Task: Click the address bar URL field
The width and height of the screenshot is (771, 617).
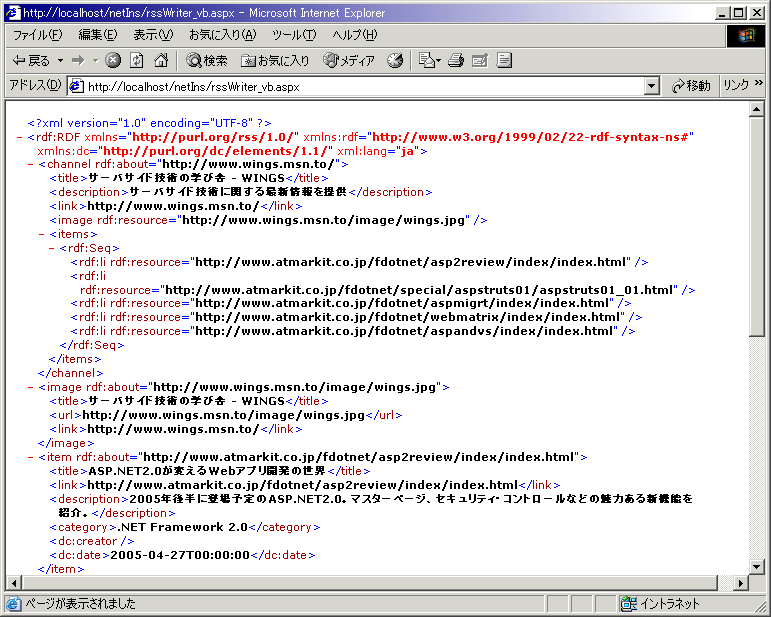Action: (364, 87)
